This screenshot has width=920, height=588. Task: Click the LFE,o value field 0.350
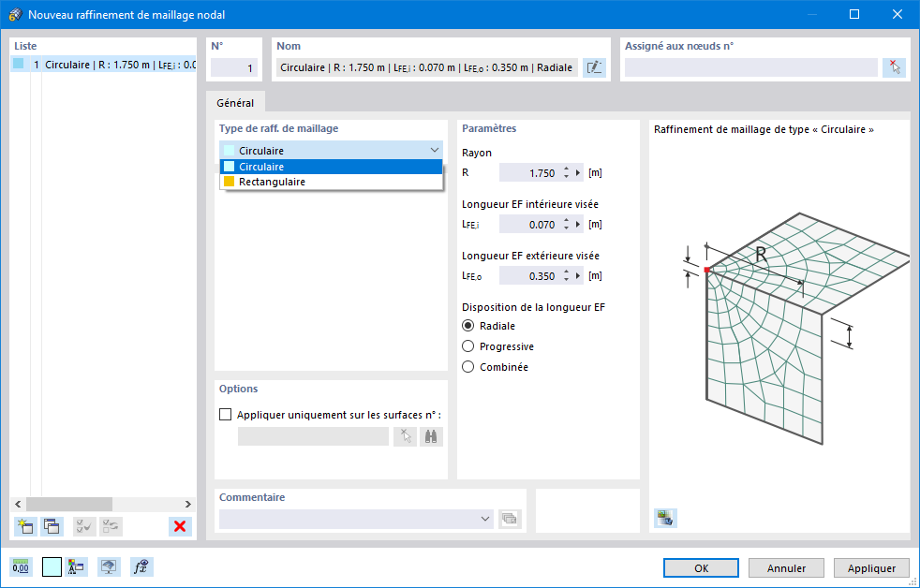coord(530,276)
